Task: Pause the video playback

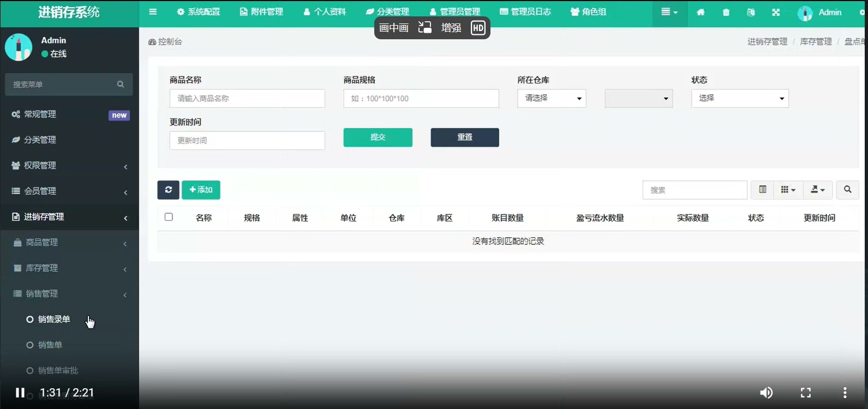Action: coord(20,393)
